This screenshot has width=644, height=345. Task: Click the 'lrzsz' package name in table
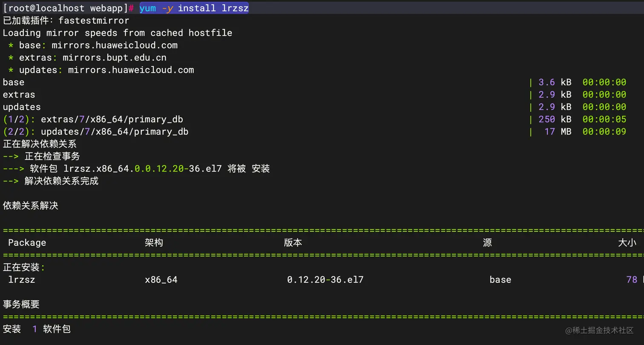[x=22, y=279]
